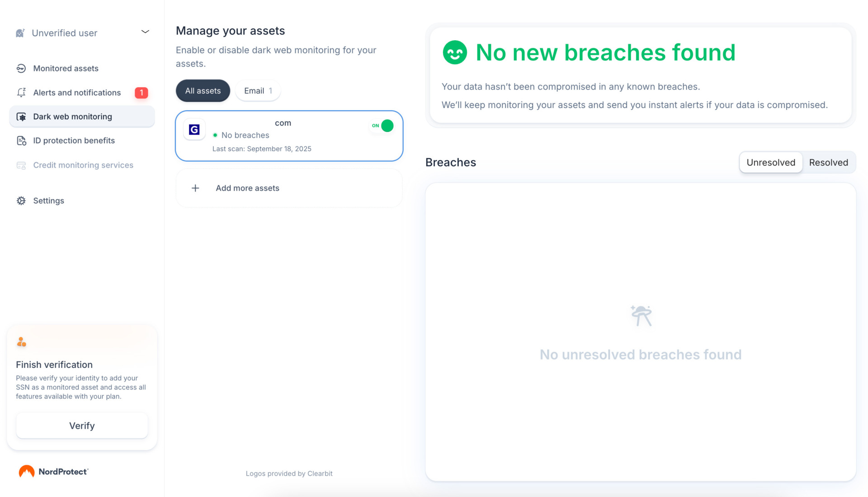Select the Unresolved breaches filter
Screen dimensions: 868x497
coord(770,162)
